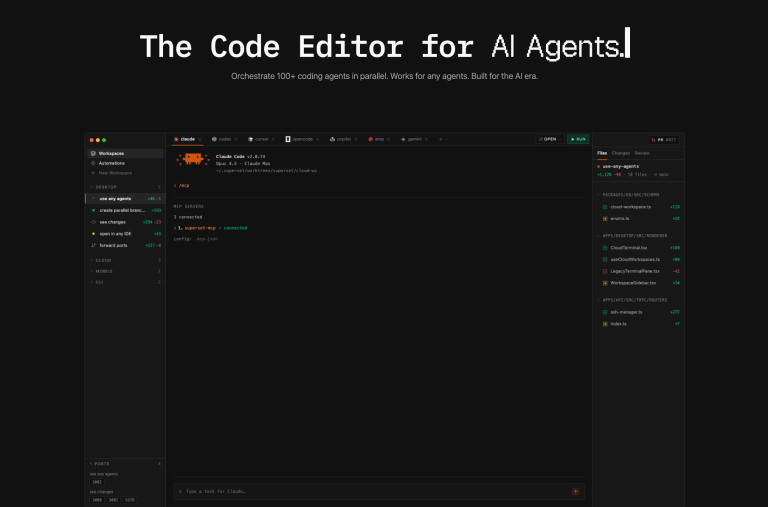Open file ssh-manager.ts
The width and height of the screenshot is (768, 507).
pos(641,312)
